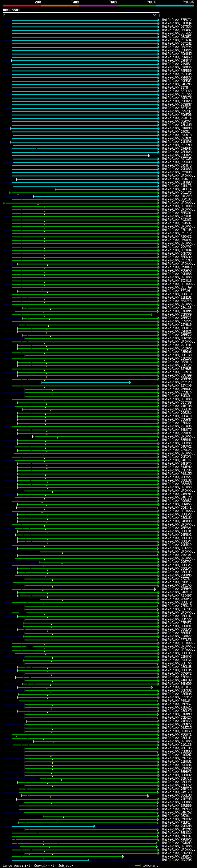Open hit UniRef100_C1MLT3
Screen dimensions: 197x868
coord(176,186)
